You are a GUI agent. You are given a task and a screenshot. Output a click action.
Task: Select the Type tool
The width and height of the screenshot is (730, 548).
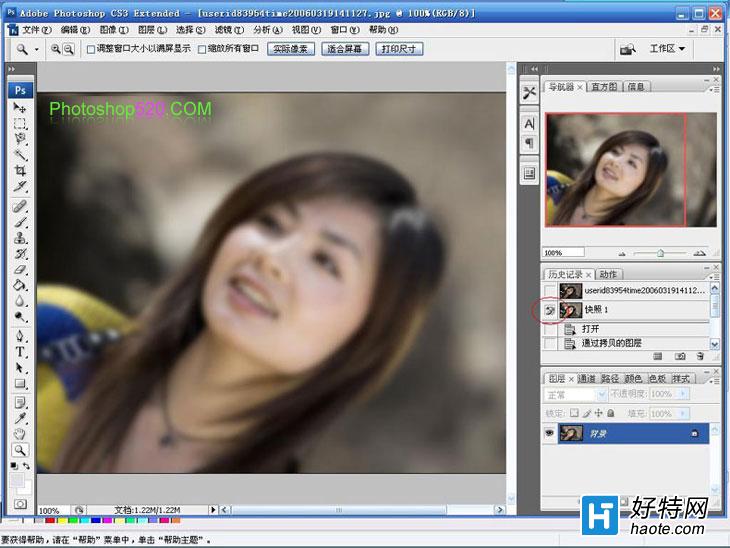[x=20, y=352]
